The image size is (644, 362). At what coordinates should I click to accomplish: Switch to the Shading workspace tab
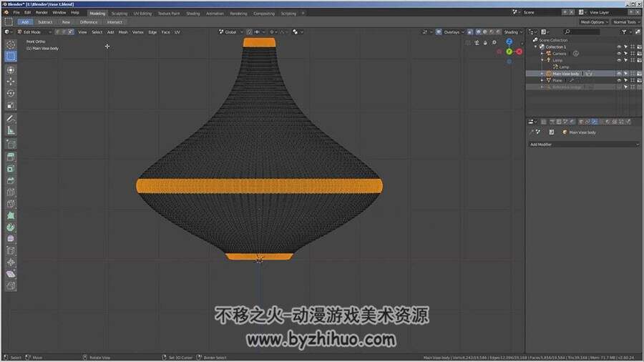point(193,14)
